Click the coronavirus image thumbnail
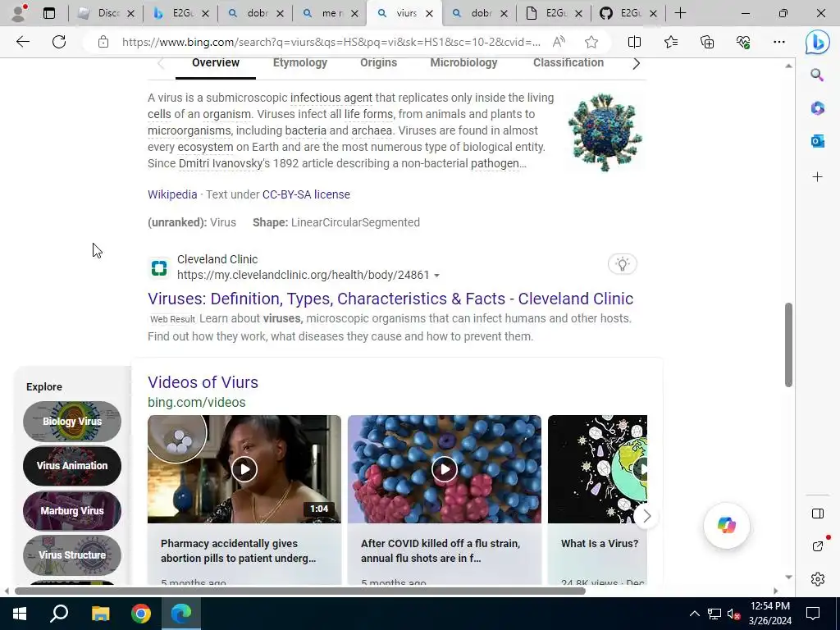This screenshot has width=840, height=630. (x=605, y=133)
